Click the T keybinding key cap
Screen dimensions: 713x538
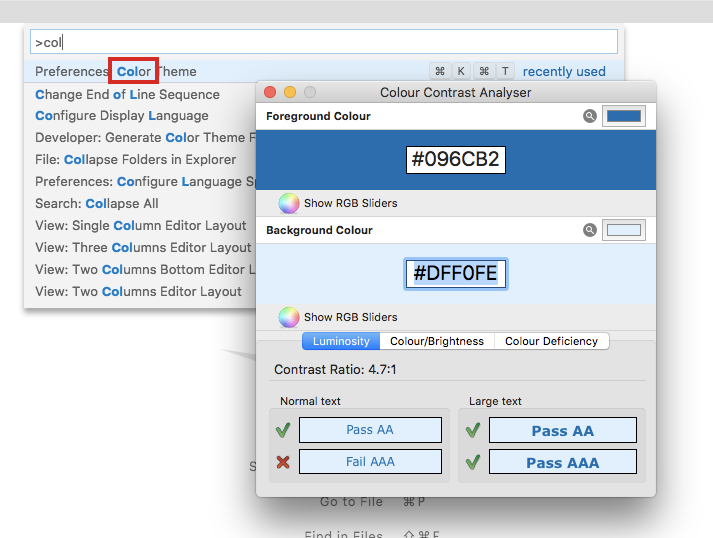(x=505, y=71)
